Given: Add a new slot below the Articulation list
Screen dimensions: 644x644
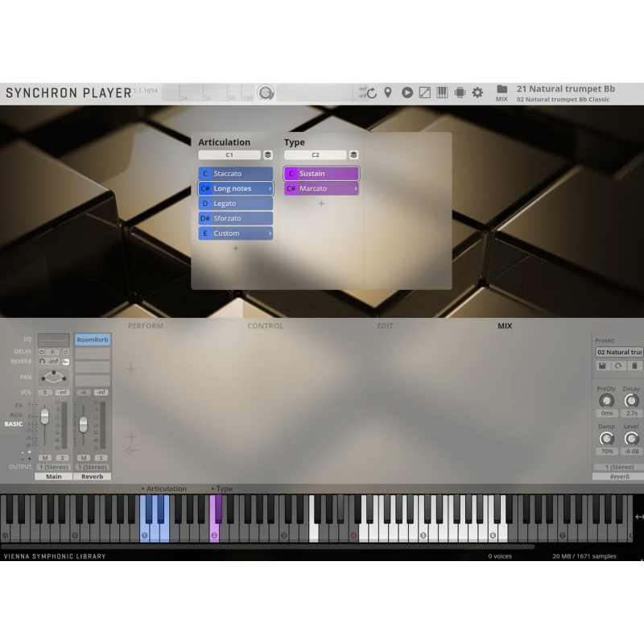Looking at the screenshot, I should pyautogui.click(x=236, y=249).
